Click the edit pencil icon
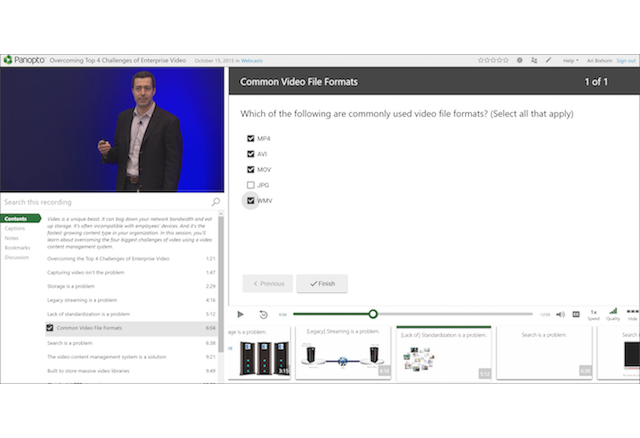 pyautogui.click(x=549, y=60)
